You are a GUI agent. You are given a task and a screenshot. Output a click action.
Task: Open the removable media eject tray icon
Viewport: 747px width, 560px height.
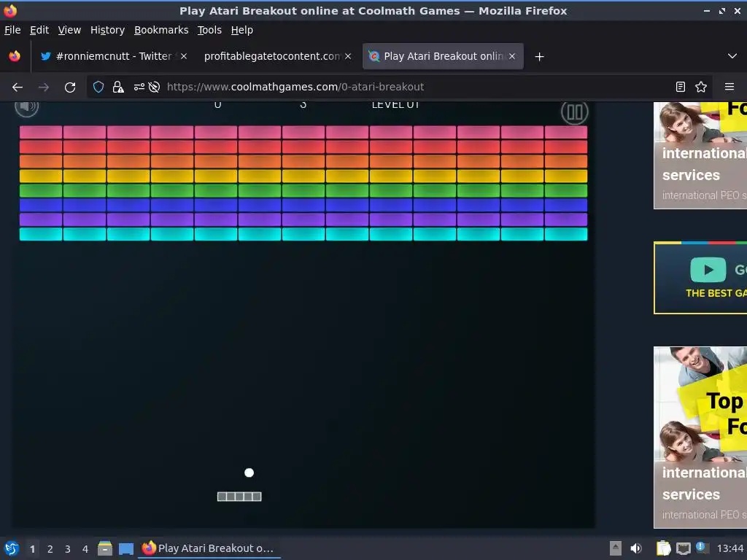pyautogui.click(x=616, y=548)
